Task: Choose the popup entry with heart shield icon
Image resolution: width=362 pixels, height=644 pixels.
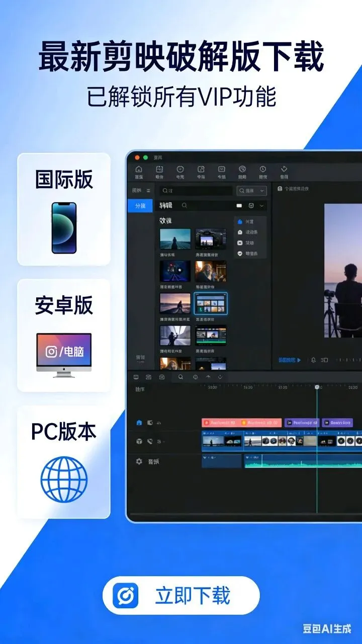Action: coord(250,254)
